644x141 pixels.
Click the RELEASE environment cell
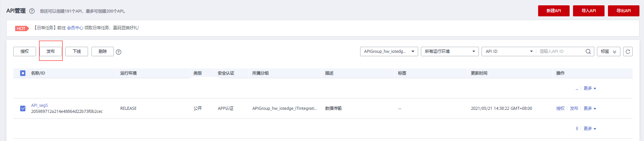point(128,108)
